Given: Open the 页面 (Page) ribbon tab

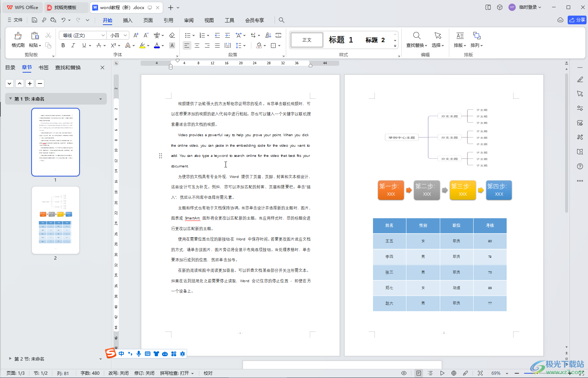Looking at the screenshot, I should [148, 20].
